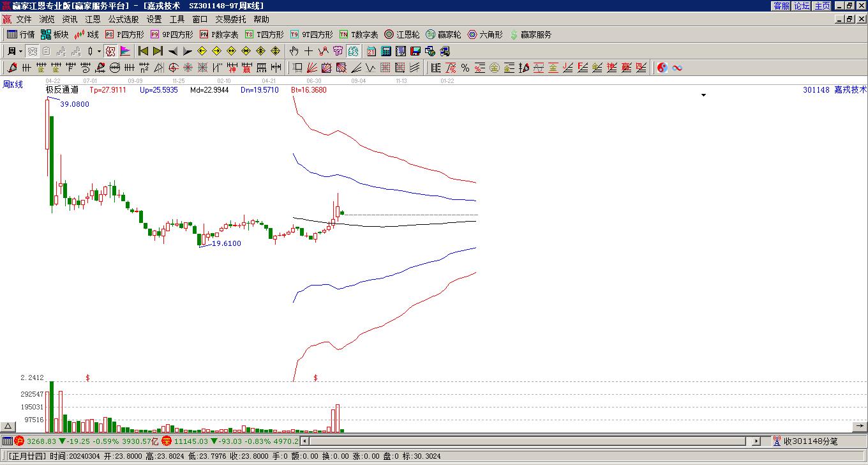Click the infinity loop icon
Screen dimensions: 868x465
click(677, 68)
